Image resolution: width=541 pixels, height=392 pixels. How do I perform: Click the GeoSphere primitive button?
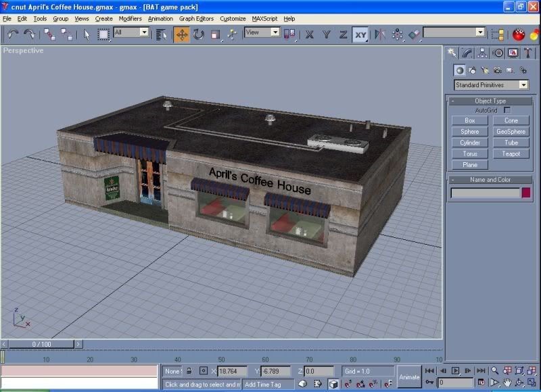tap(511, 131)
